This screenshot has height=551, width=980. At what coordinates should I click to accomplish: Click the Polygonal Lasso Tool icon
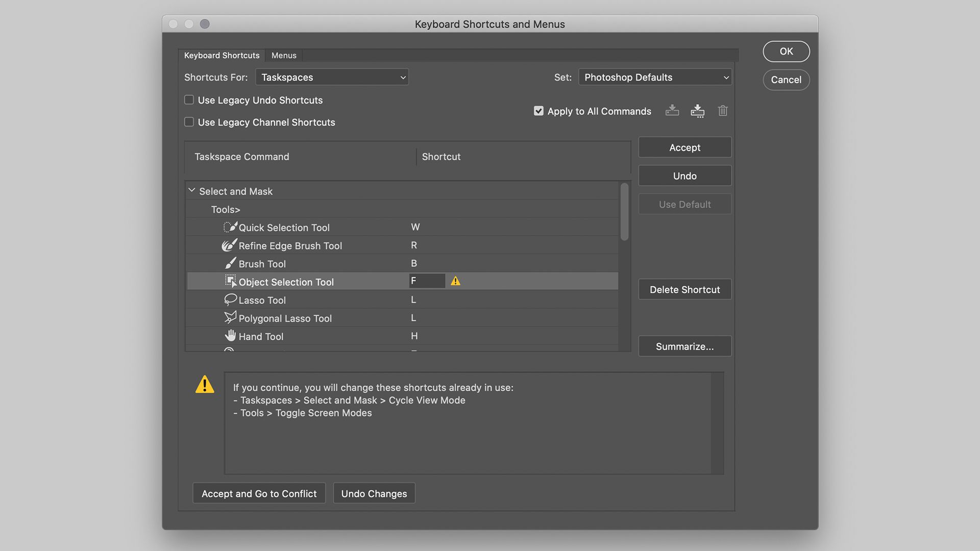(x=230, y=317)
